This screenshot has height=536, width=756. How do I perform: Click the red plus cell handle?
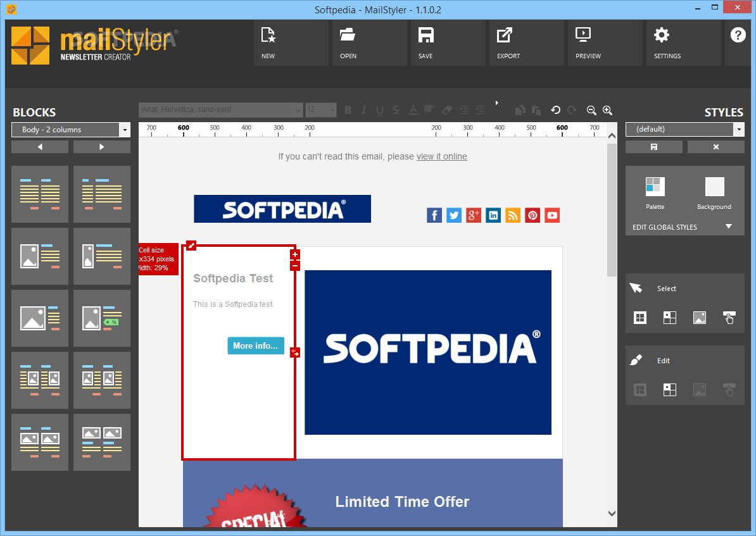(295, 254)
